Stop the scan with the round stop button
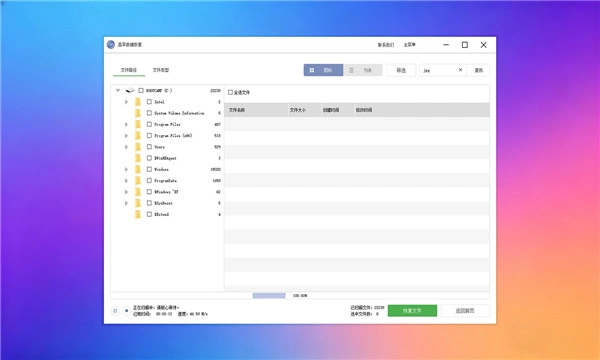 126,311
